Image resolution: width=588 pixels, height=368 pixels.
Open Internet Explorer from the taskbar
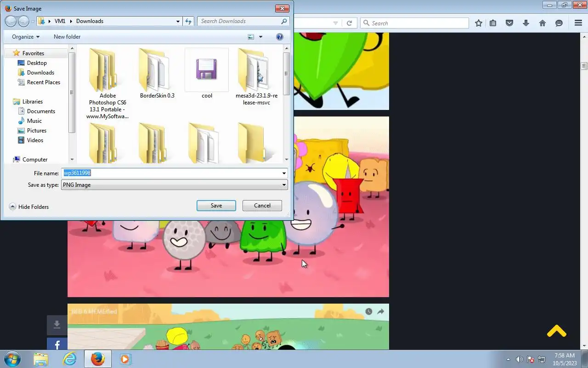click(x=70, y=359)
